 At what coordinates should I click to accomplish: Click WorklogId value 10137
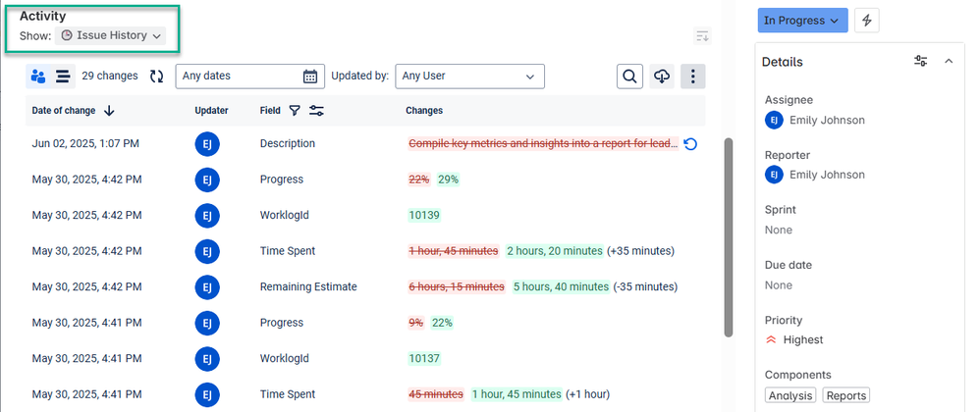(424, 359)
